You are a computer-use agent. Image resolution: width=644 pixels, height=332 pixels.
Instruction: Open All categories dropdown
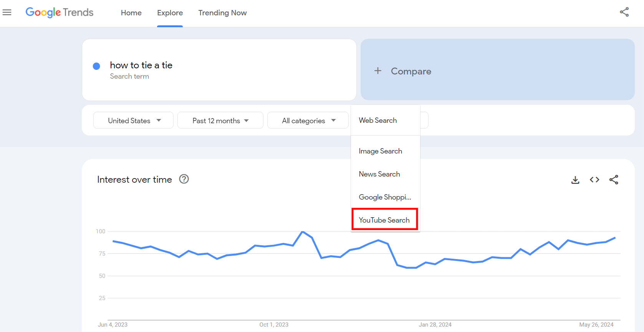click(308, 120)
